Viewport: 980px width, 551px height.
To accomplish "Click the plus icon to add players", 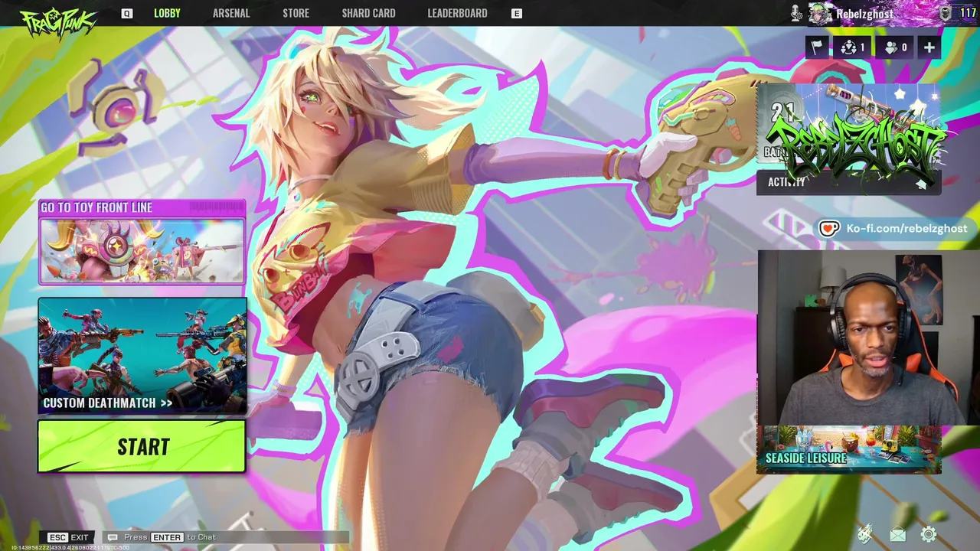I will coord(929,47).
